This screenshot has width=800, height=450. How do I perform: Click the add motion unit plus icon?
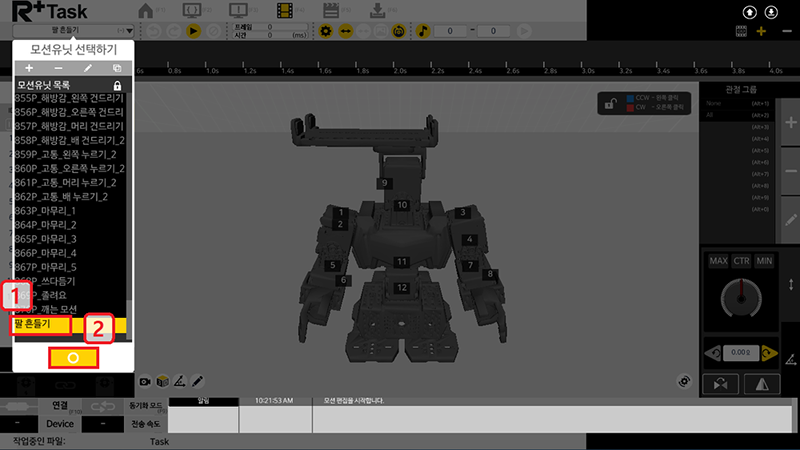pos(29,68)
